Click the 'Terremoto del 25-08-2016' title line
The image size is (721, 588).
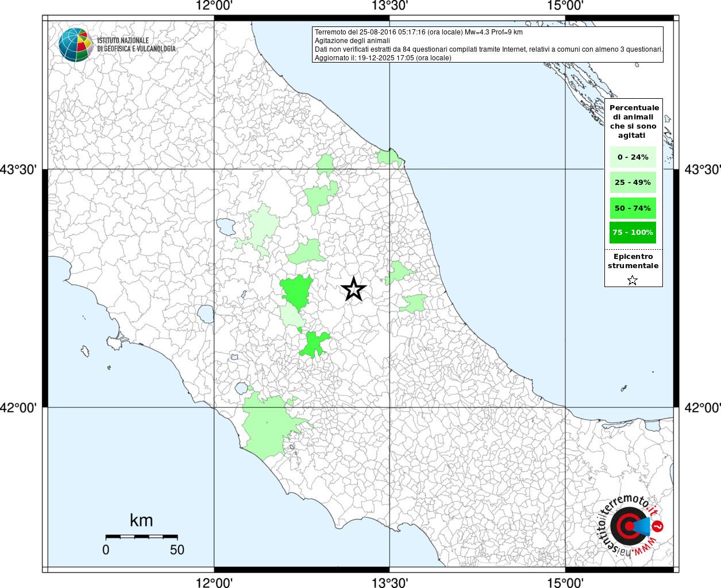(419, 32)
